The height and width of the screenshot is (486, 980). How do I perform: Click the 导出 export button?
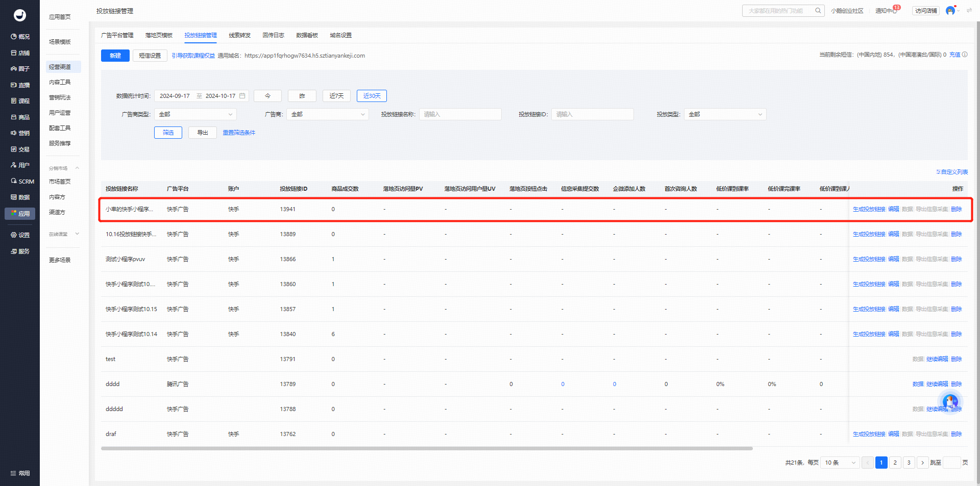pos(203,133)
